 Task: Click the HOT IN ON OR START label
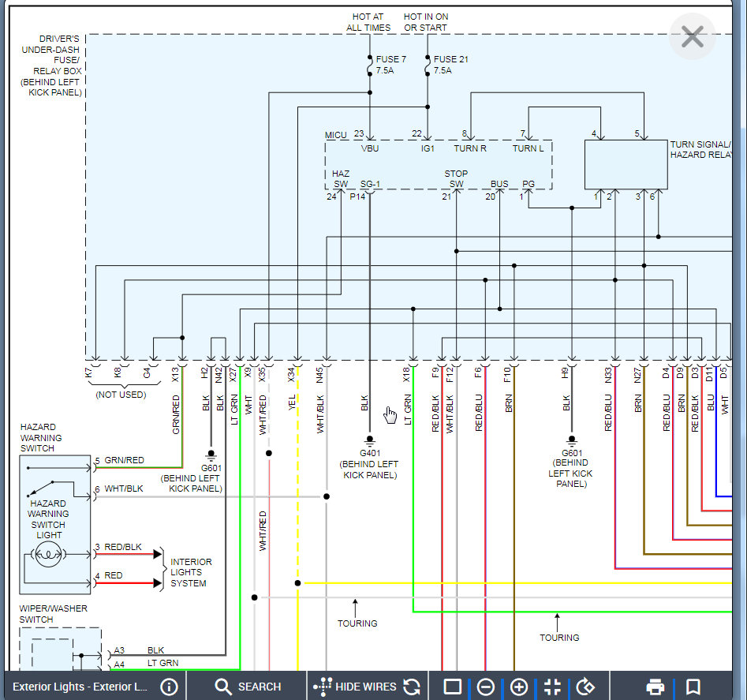pyautogui.click(x=426, y=22)
